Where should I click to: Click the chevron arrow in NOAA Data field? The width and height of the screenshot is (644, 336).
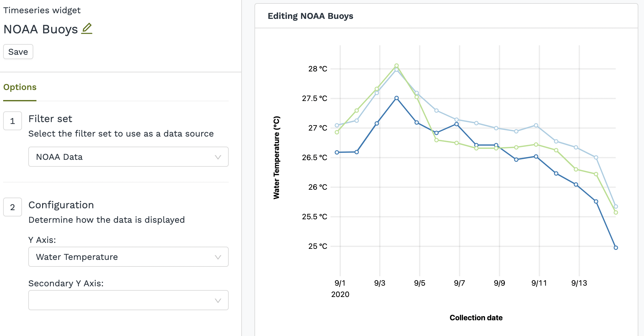click(x=218, y=157)
